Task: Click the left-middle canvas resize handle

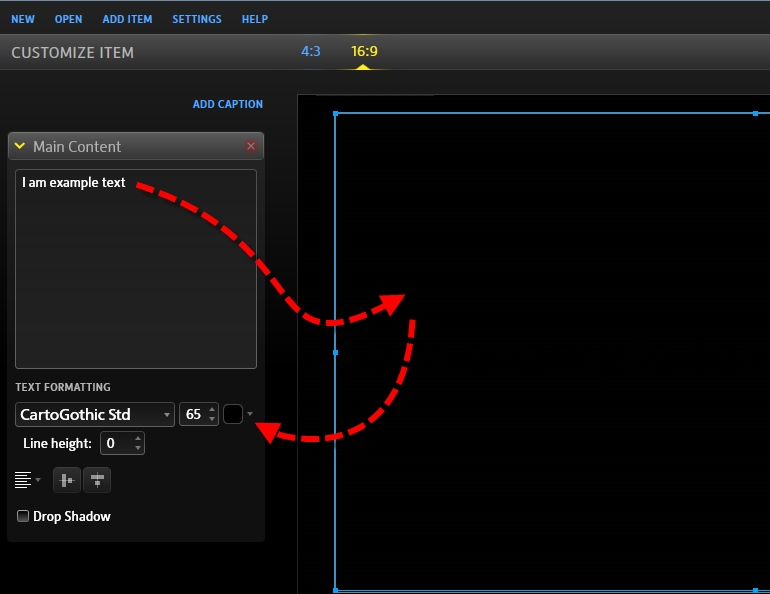Action: tap(335, 352)
